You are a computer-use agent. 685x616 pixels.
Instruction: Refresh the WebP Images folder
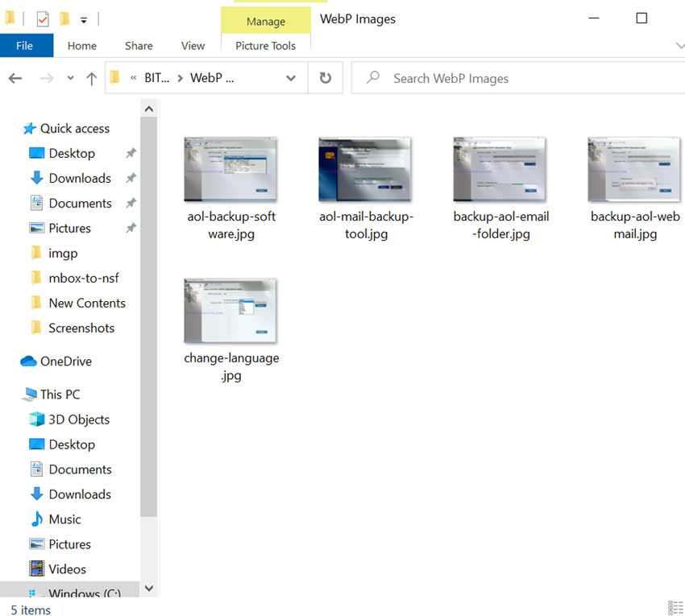tap(326, 78)
